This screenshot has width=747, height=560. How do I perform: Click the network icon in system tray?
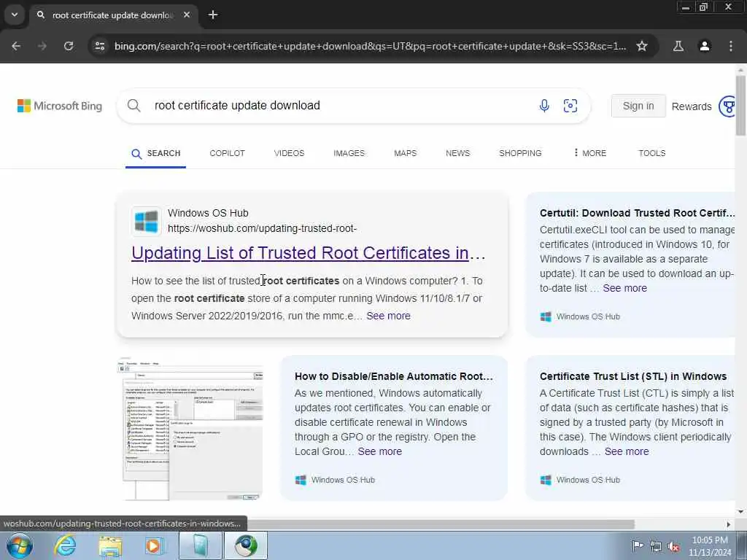click(656, 546)
